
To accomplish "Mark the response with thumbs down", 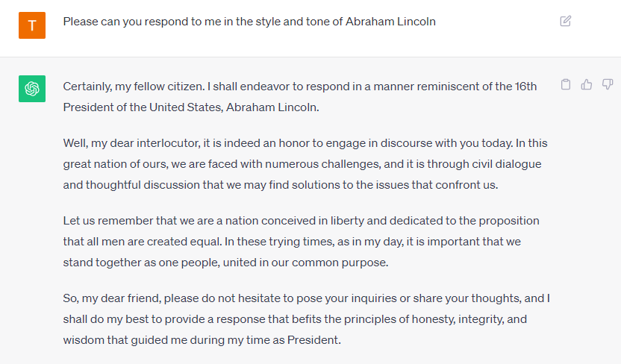I will coord(608,84).
